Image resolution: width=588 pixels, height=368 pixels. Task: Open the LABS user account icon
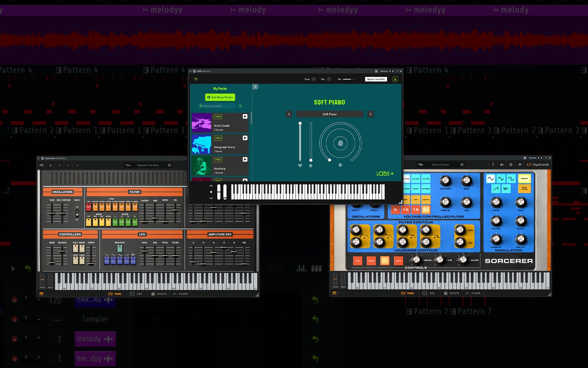point(395,79)
